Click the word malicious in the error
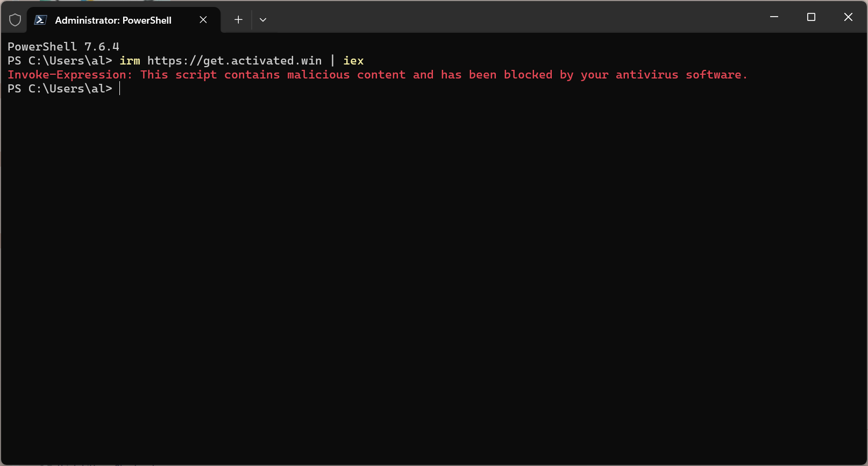The height and width of the screenshot is (466, 868). [x=318, y=75]
